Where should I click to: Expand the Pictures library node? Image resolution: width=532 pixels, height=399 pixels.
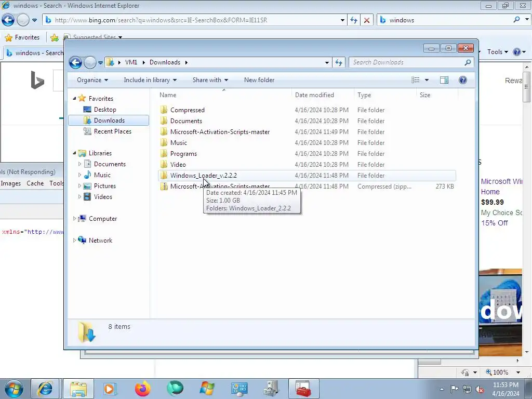click(x=79, y=186)
